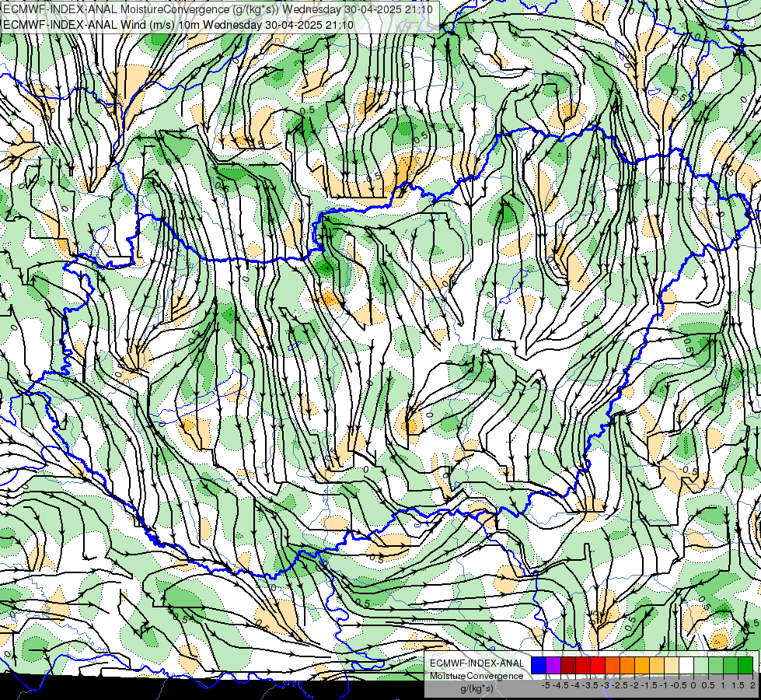
Task: Click the legend tick label -0.5
Action: [679, 685]
